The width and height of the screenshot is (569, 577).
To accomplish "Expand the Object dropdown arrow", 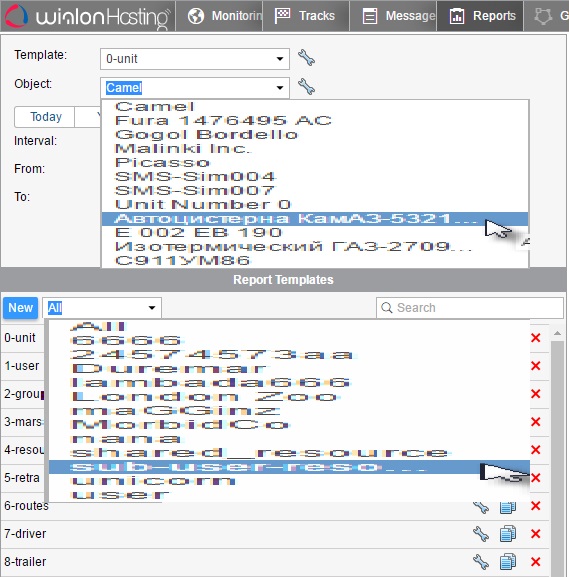I will point(280,88).
